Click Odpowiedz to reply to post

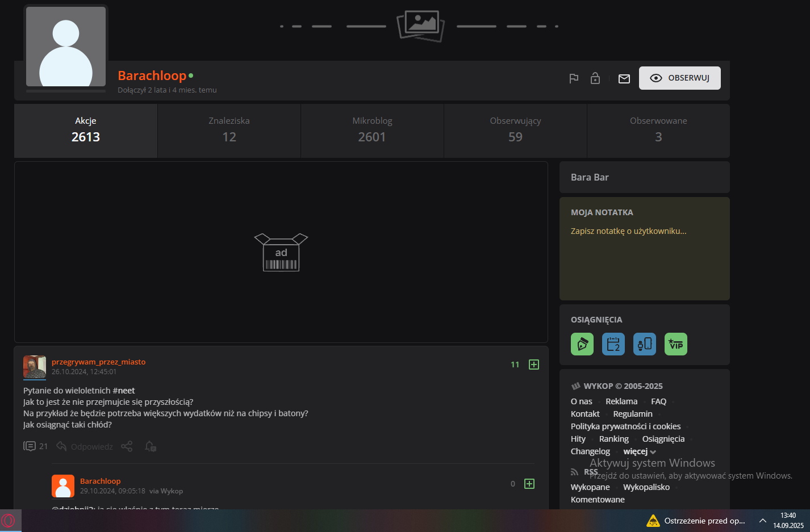tap(85, 446)
